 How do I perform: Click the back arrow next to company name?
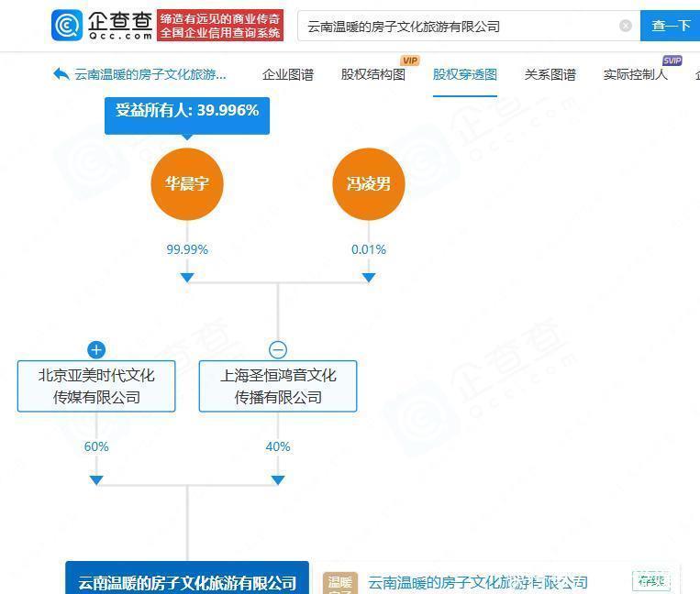coord(61,74)
